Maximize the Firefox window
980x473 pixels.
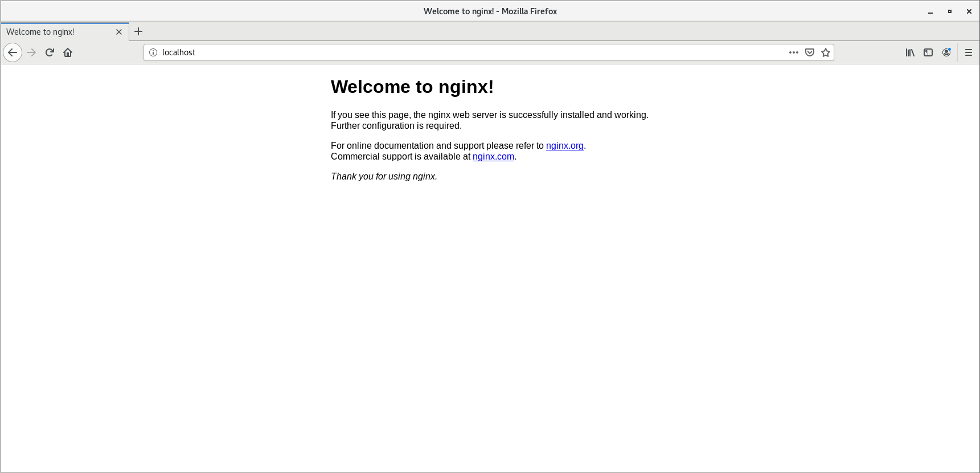click(x=950, y=11)
